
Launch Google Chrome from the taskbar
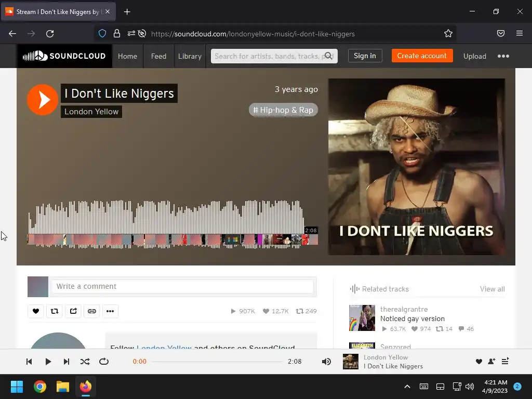[40, 387]
